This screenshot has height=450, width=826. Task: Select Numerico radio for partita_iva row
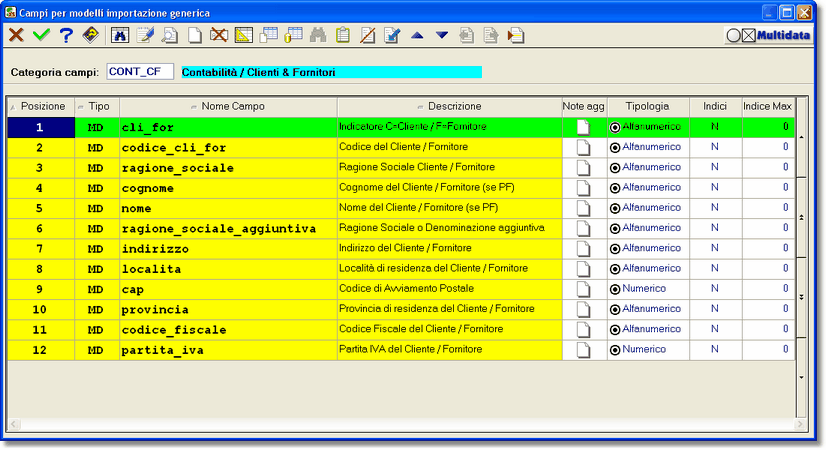615,350
